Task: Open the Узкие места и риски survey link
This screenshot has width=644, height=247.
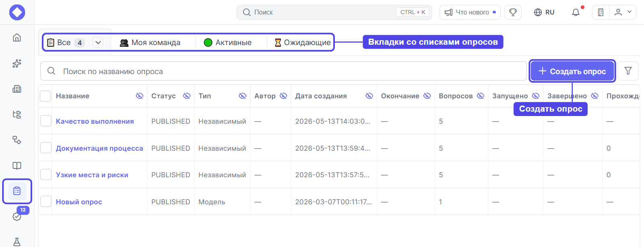Action: pos(92,175)
